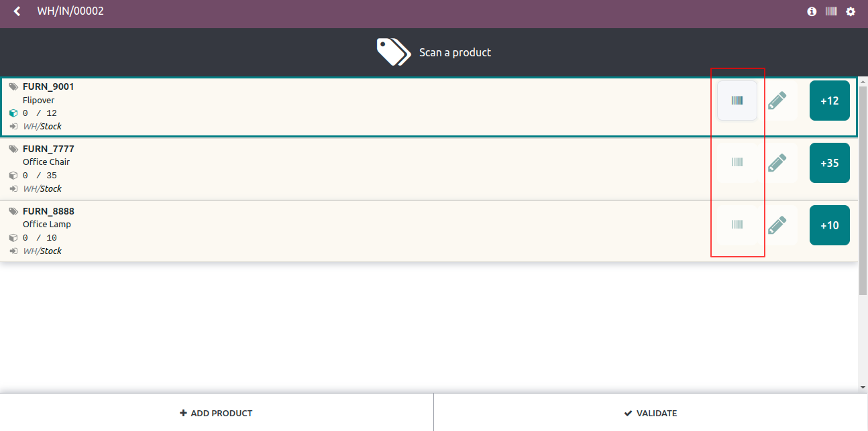Click the barcode icon in top header

[831, 11]
